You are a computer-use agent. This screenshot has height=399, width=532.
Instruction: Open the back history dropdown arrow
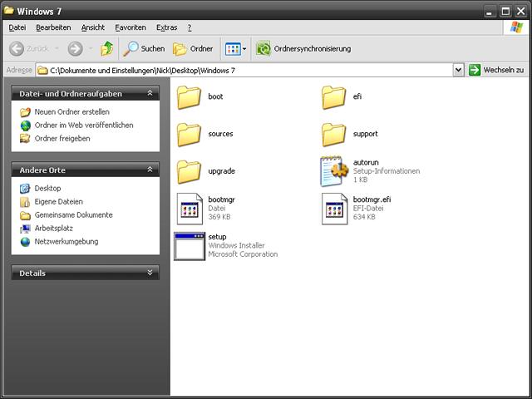(57, 48)
